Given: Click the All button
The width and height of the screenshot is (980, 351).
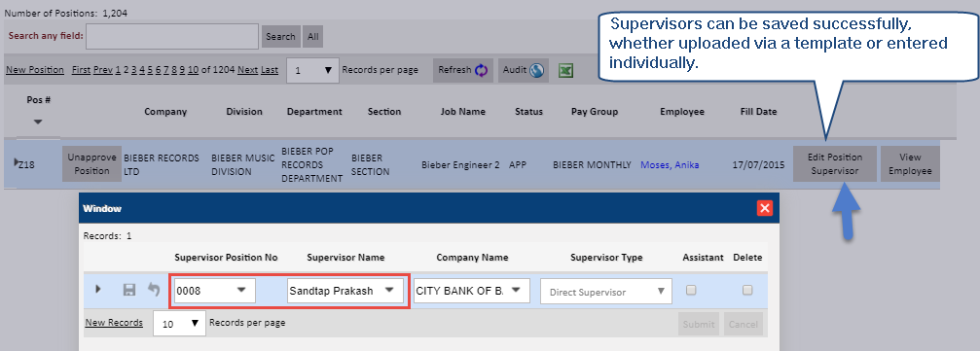Looking at the screenshot, I should point(313,37).
